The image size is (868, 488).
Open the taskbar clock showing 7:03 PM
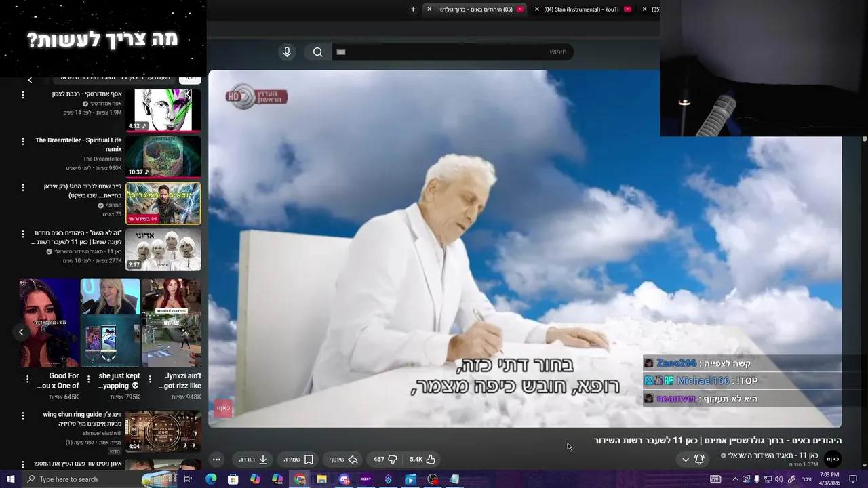tap(829, 479)
